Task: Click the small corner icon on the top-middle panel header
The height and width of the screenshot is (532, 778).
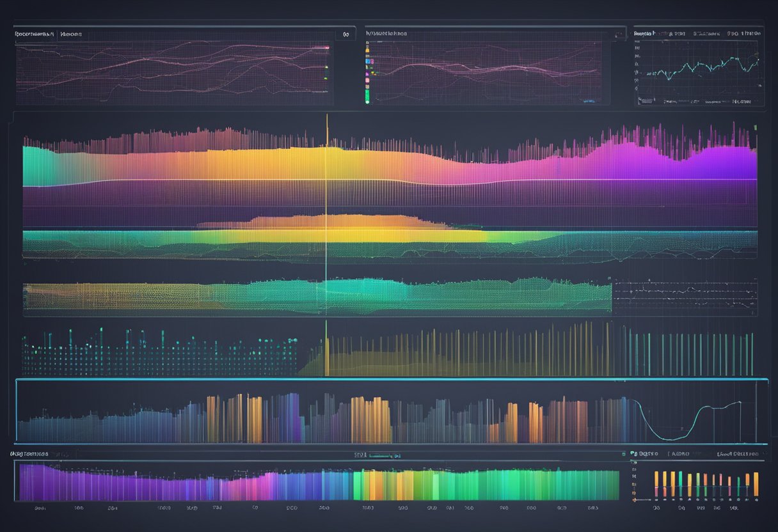Action: click(619, 34)
